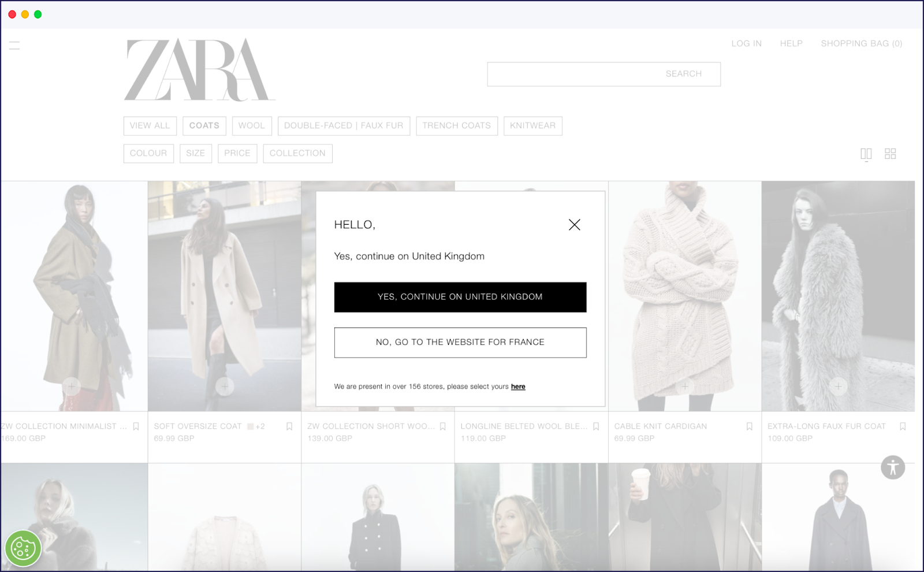
Task: Toggle the Knitwear category filter
Action: coord(532,125)
